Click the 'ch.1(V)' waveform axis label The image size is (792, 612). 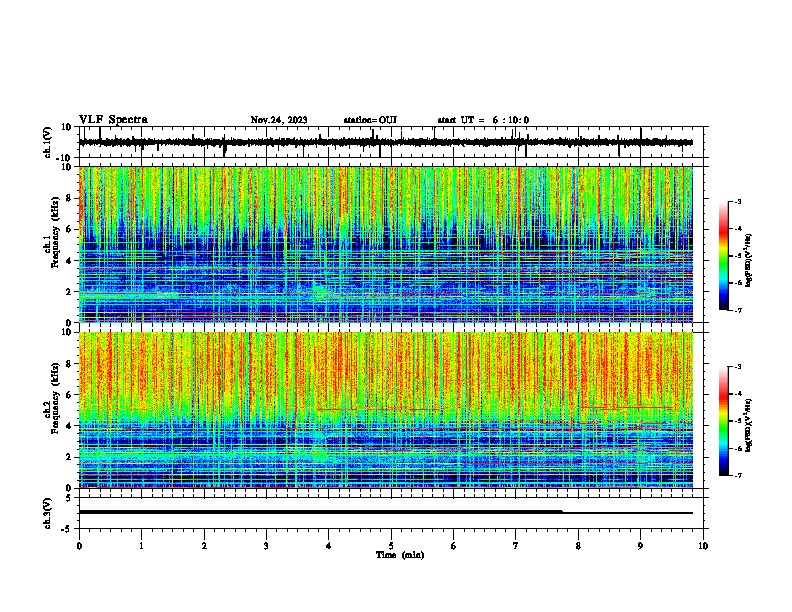click(x=48, y=142)
